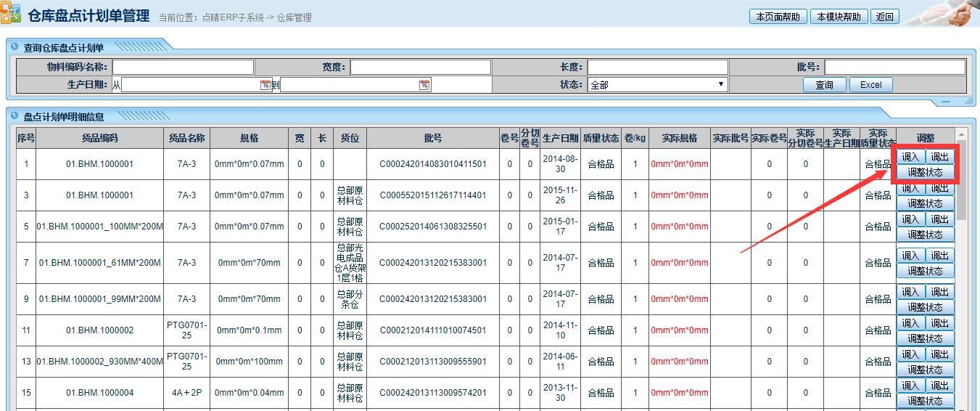Run the search with the 查询 button

pyautogui.click(x=824, y=85)
